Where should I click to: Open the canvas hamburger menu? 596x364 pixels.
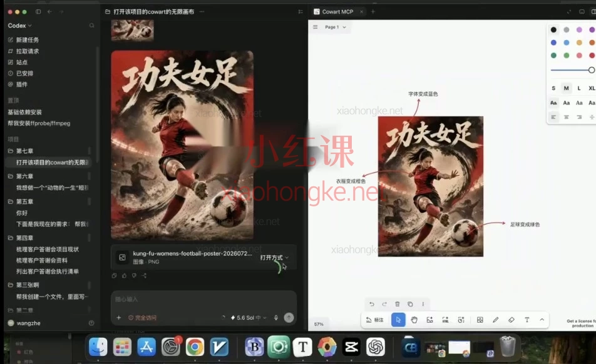(315, 27)
